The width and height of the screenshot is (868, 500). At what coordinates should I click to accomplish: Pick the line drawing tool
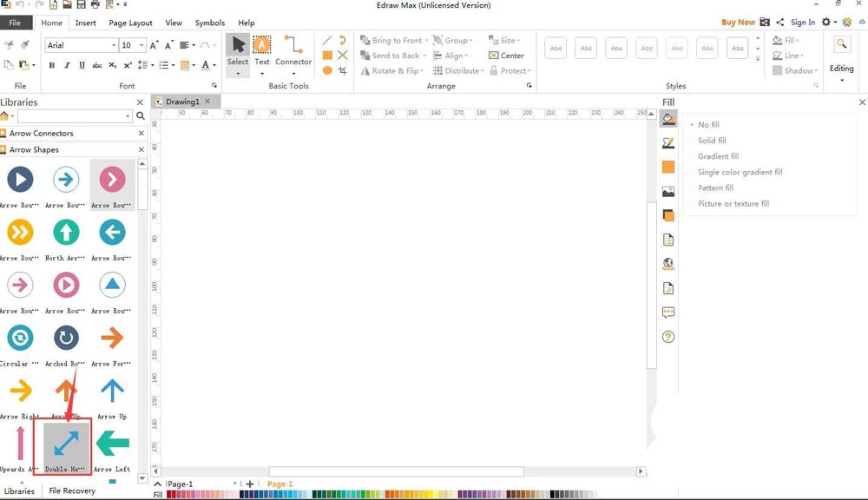click(327, 41)
